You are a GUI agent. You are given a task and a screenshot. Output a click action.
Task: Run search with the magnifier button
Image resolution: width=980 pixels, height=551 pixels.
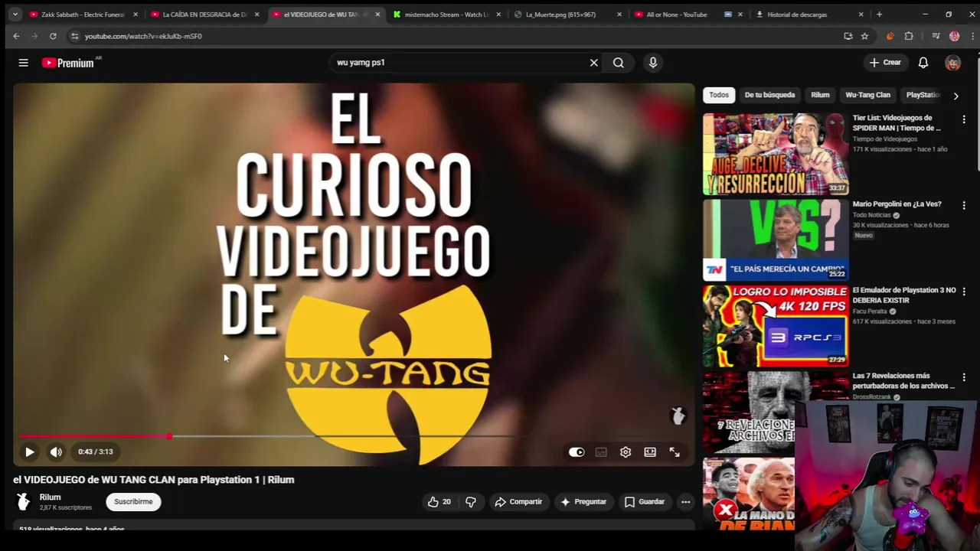(x=618, y=63)
